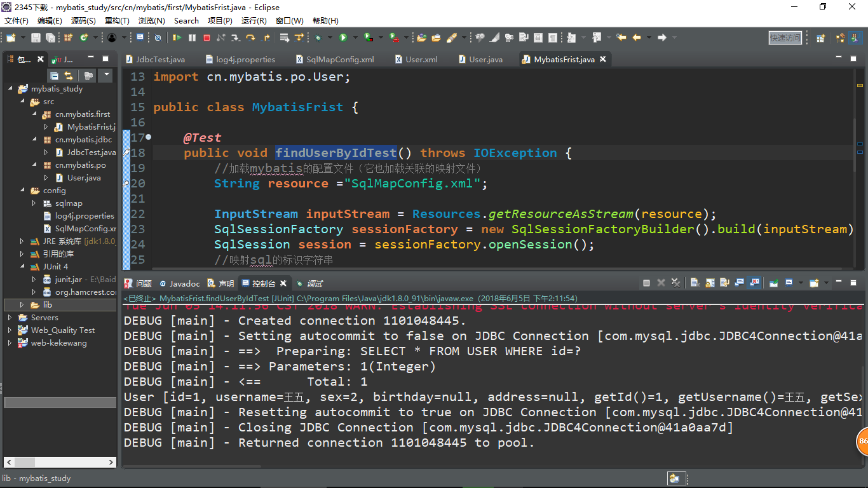Open the Back history dropdown arrow
This screenshot has height=488, width=868.
pos(649,37)
